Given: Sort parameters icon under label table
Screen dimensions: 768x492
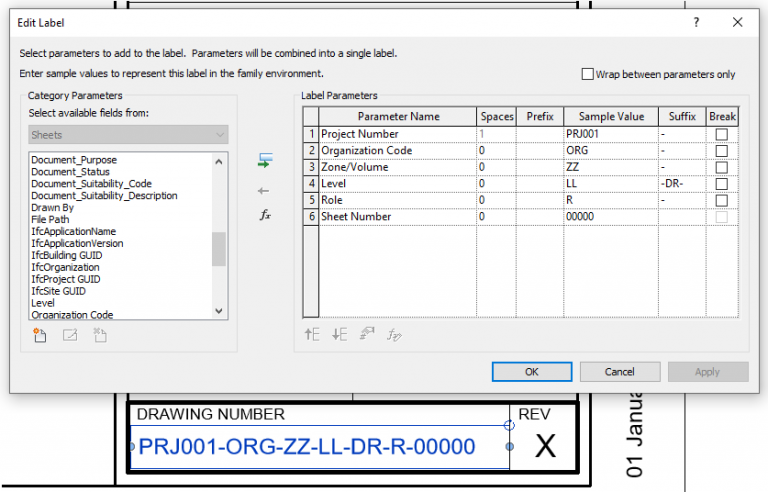Looking at the screenshot, I should [x=367, y=334].
